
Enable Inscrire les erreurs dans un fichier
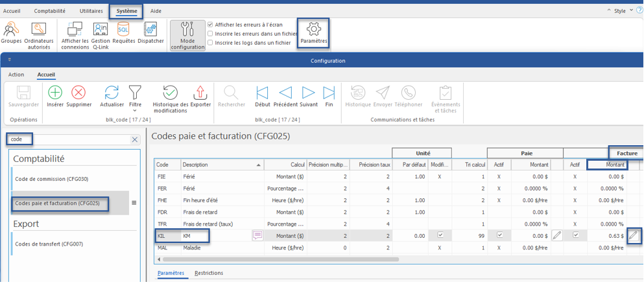click(210, 34)
